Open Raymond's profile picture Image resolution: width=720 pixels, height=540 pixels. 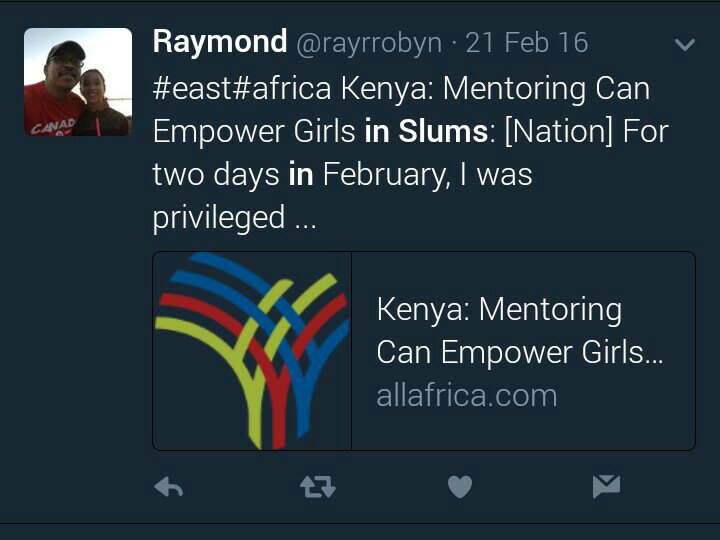(x=78, y=82)
